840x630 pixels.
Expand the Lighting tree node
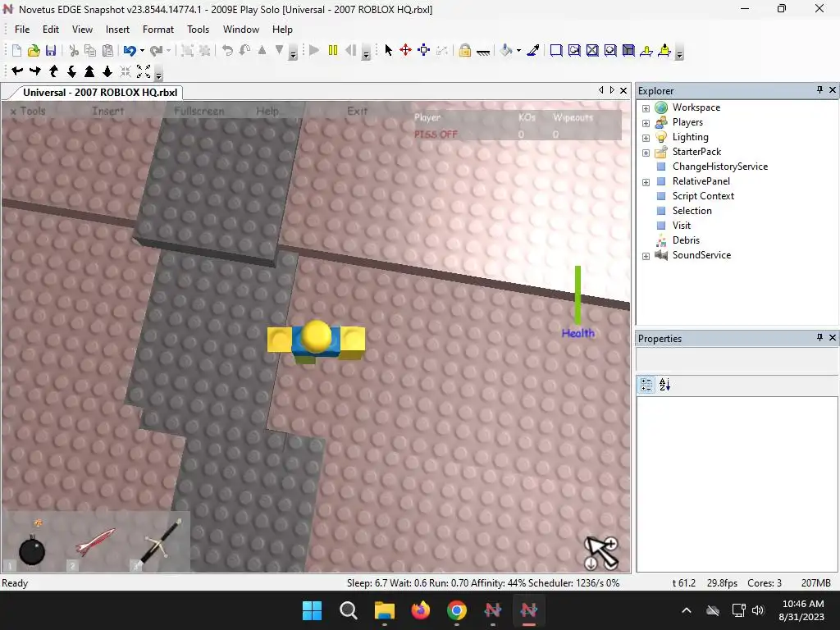(x=646, y=138)
